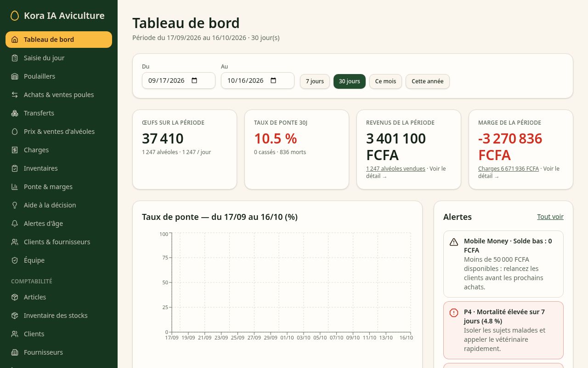Image resolution: width=588 pixels, height=368 pixels.
Task: Open calendar picker in the Au date field
Action: point(273,80)
